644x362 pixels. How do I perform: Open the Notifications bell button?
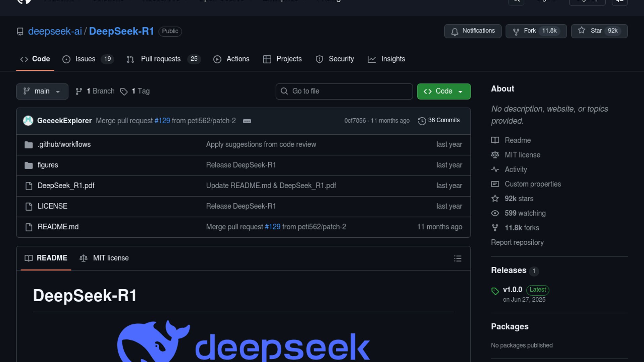click(473, 31)
